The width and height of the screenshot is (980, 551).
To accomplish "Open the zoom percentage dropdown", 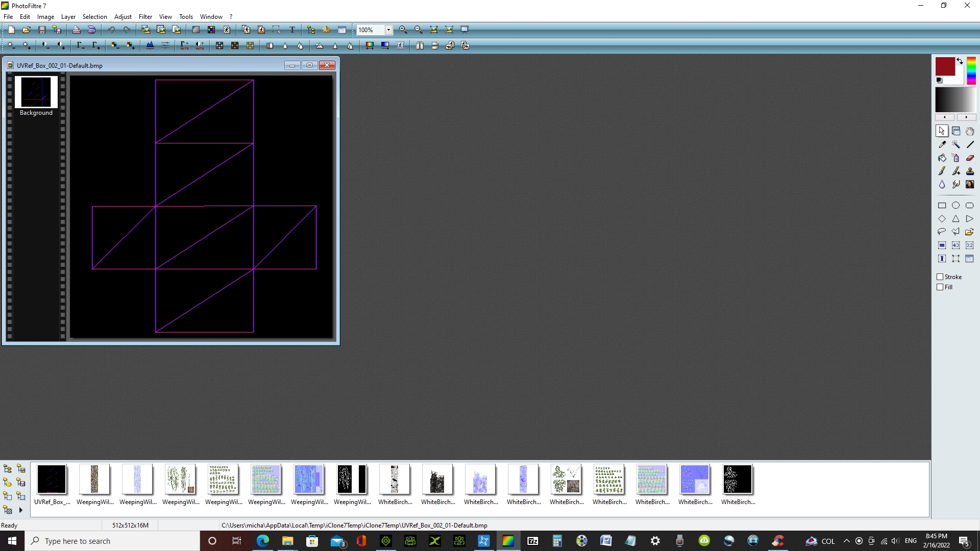I will pyautogui.click(x=388, y=30).
